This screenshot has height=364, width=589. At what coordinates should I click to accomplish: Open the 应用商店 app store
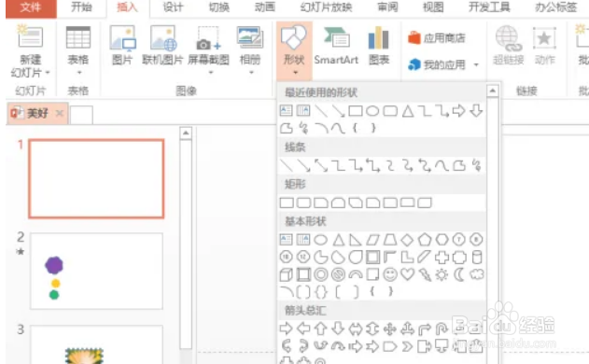pos(437,38)
